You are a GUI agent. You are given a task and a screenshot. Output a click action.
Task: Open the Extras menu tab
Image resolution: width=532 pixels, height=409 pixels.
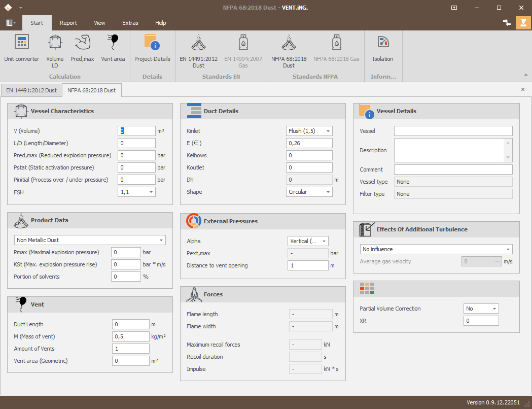coord(130,23)
